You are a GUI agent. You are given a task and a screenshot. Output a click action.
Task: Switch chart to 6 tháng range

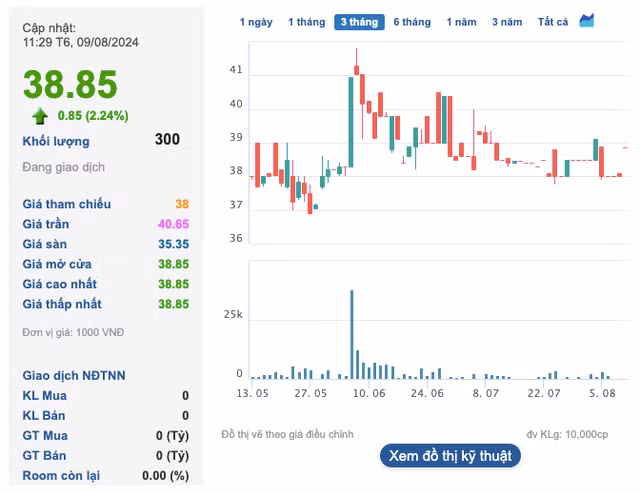[412, 22]
